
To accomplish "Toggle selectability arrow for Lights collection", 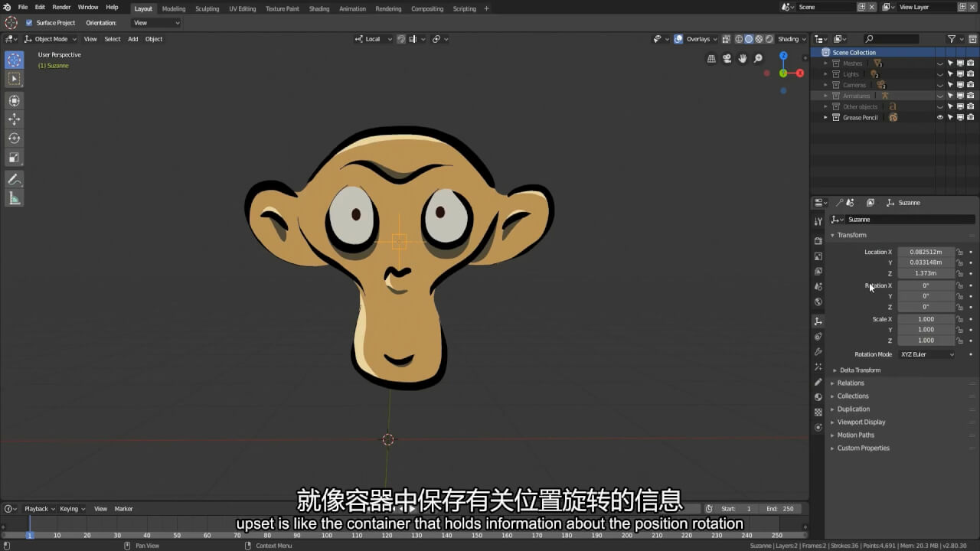I will [950, 74].
